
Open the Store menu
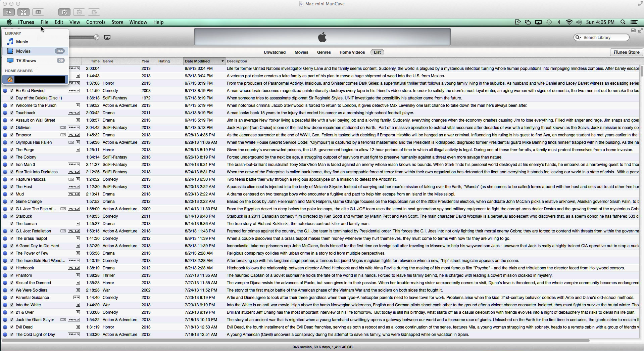click(117, 22)
